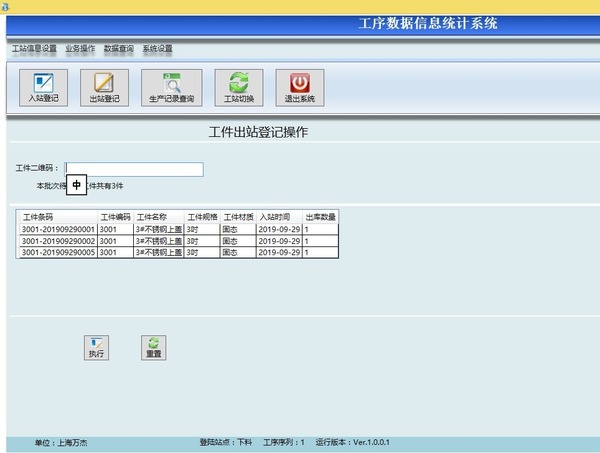
Task: Focus the 工件二维码 input field
Action: (x=134, y=169)
